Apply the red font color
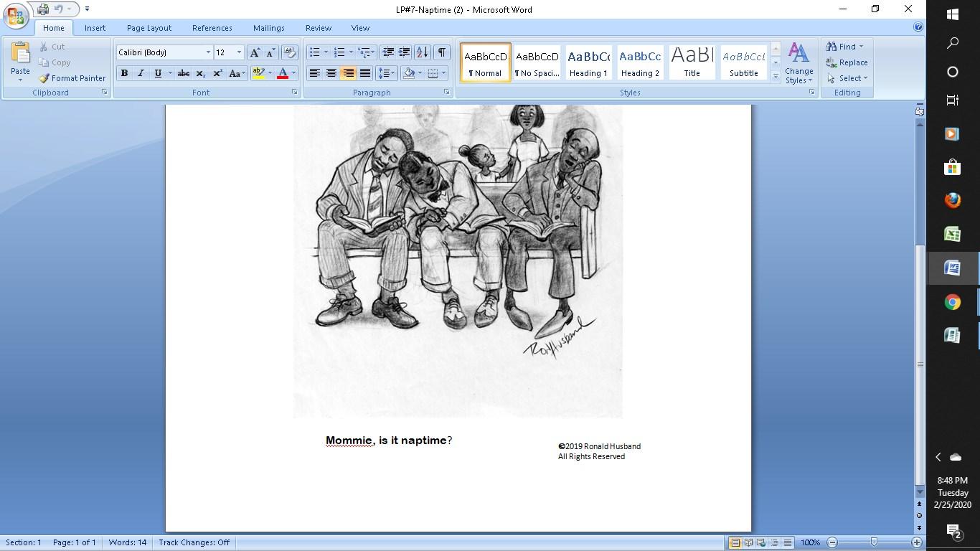980x551 pixels. (283, 73)
